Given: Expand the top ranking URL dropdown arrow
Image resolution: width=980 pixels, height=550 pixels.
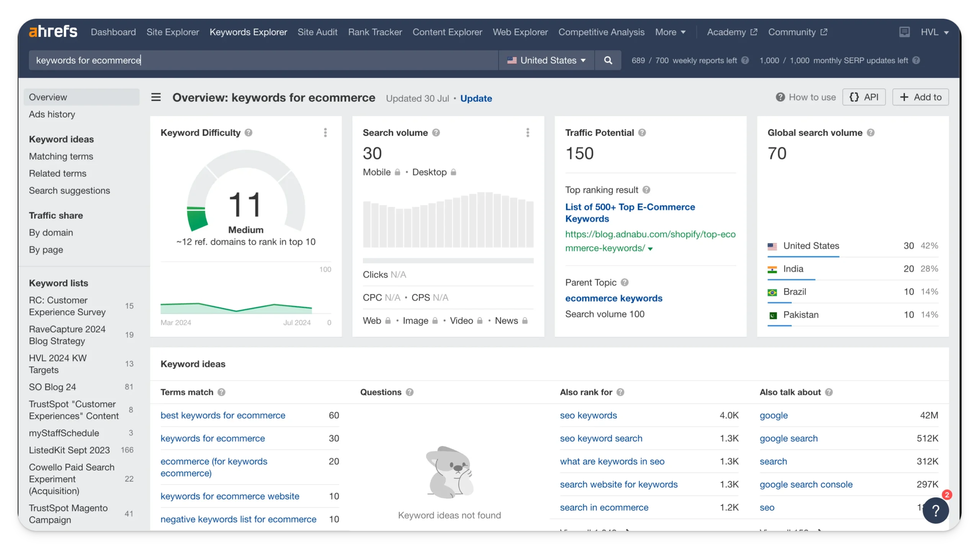Looking at the screenshot, I should 650,249.
